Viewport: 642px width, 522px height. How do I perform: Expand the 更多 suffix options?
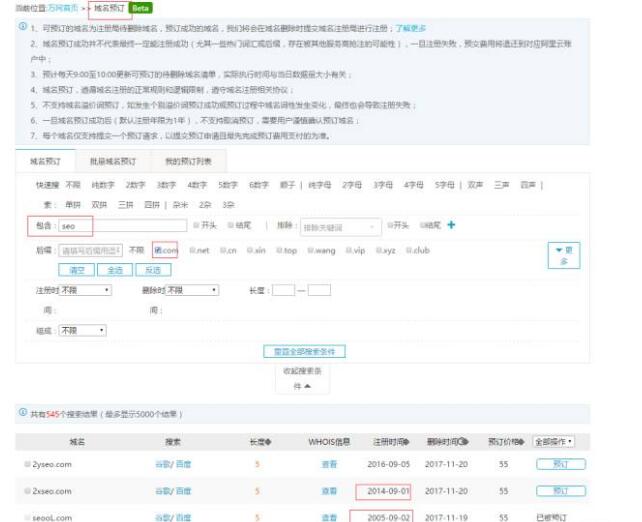[x=564, y=255]
